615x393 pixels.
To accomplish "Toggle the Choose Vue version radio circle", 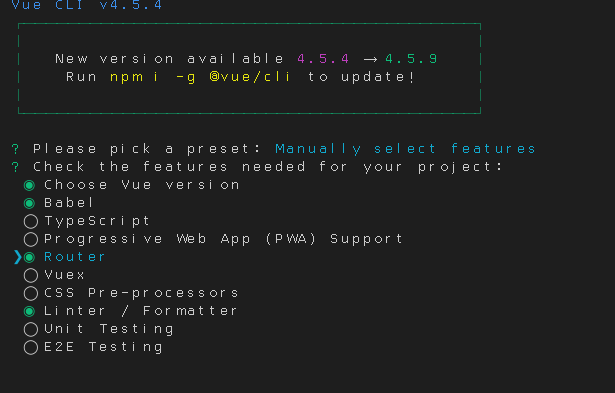I will pyautogui.click(x=29, y=185).
